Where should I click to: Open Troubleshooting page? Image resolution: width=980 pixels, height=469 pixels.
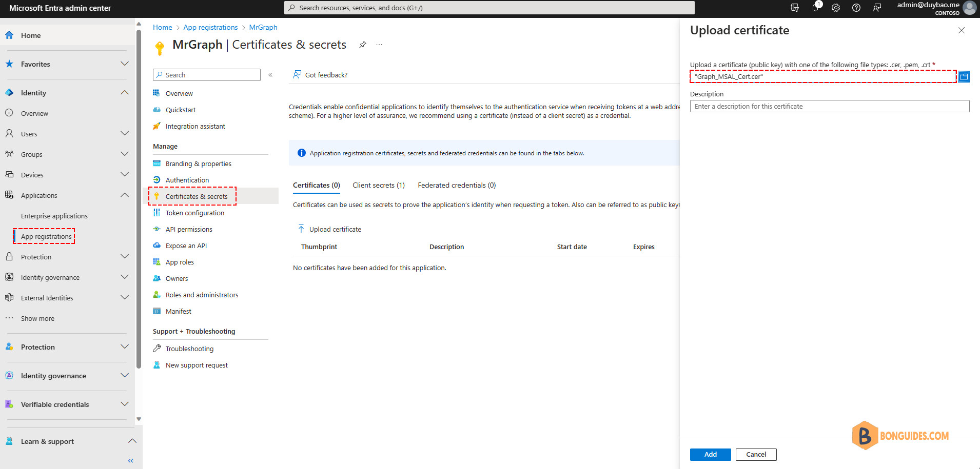[189, 349]
